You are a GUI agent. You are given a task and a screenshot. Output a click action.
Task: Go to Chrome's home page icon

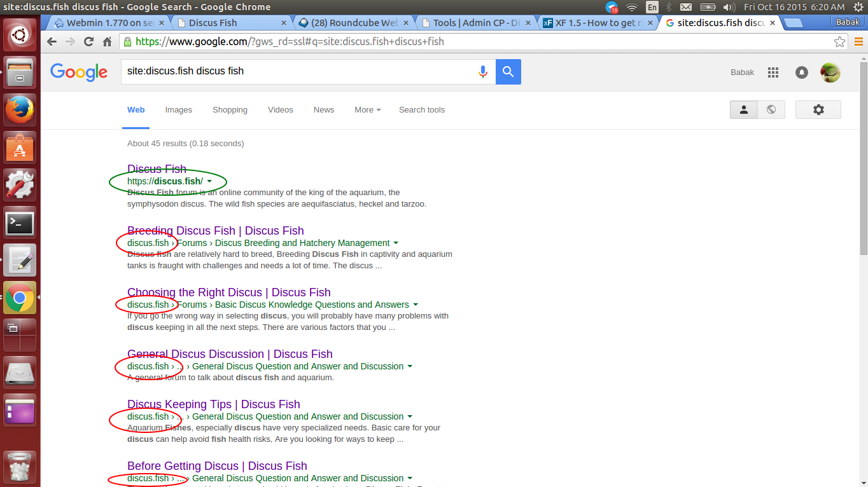coord(108,42)
